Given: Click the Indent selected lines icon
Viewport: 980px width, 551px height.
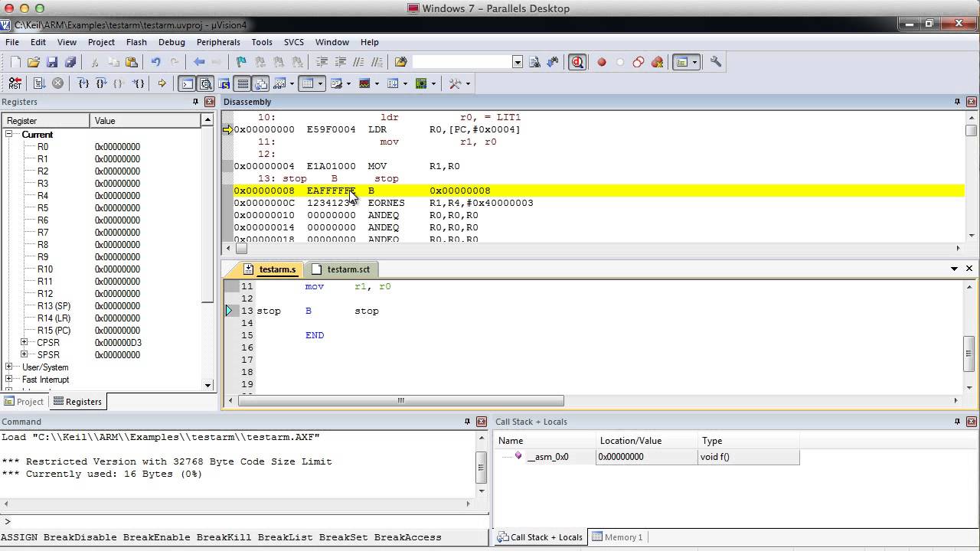Looking at the screenshot, I should (x=322, y=62).
